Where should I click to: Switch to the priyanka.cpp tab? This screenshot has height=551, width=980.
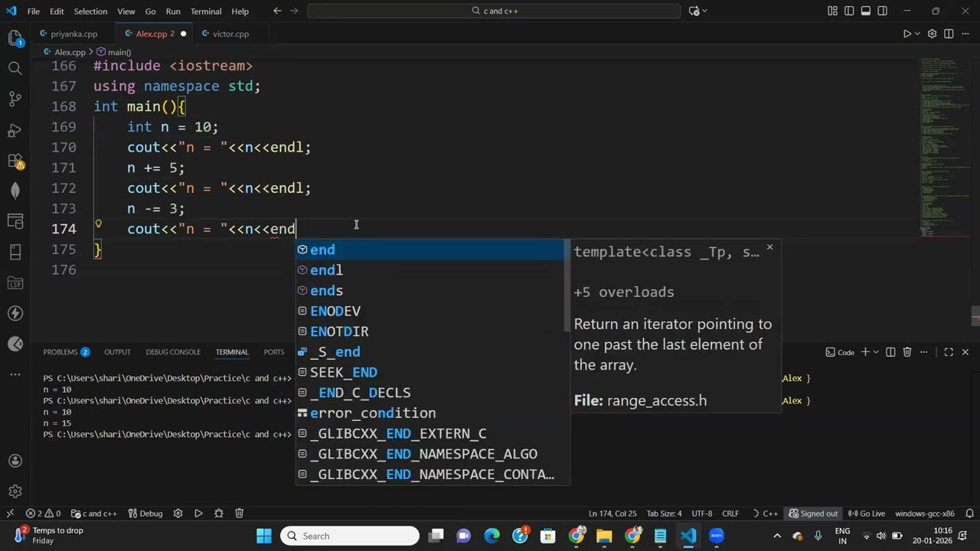[73, 34]
